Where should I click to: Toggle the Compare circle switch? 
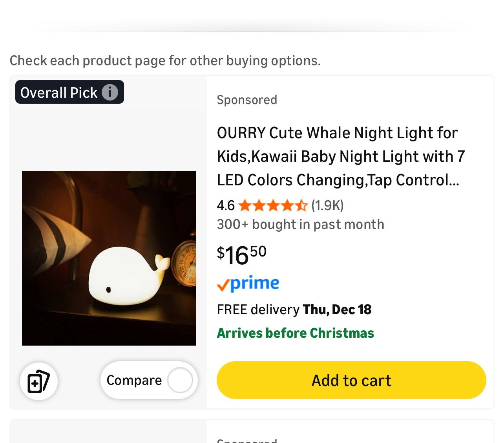point(180,380)
